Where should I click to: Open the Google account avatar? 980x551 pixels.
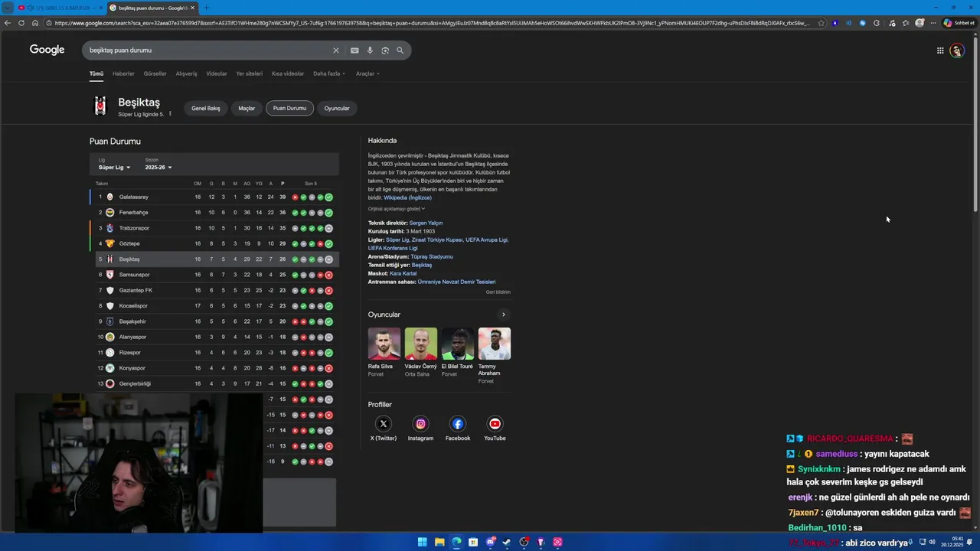956,51
